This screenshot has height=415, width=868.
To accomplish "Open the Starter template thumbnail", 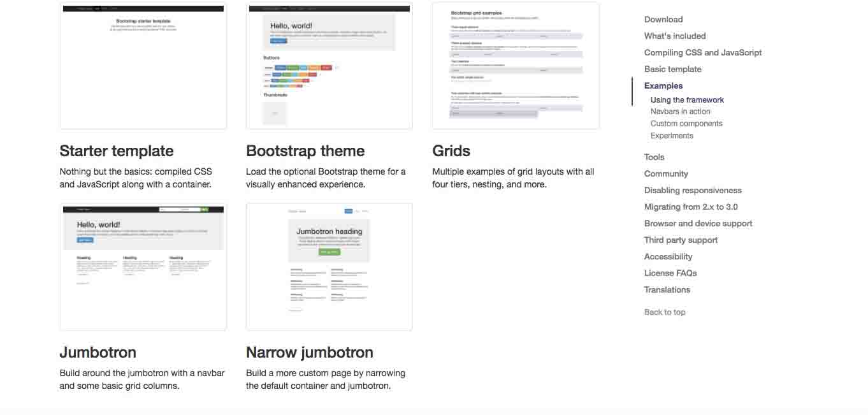I will [143, 66].
